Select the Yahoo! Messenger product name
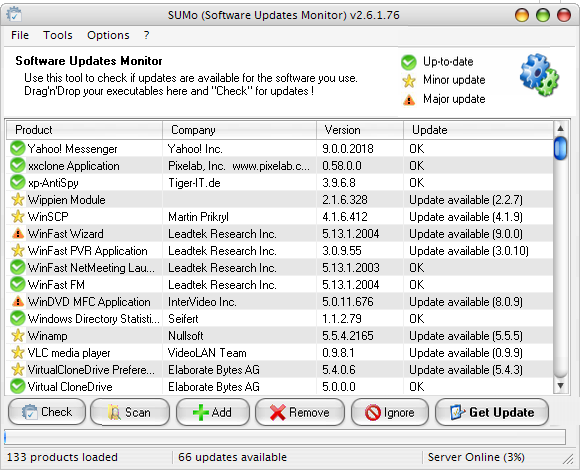 (72, 149)
